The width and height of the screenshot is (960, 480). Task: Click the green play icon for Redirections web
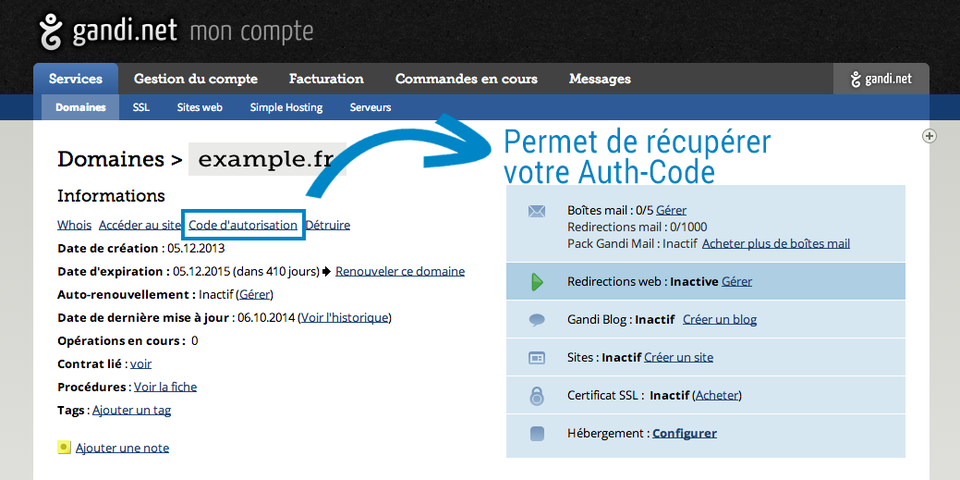pyautogui.click(x=537, y=282)
